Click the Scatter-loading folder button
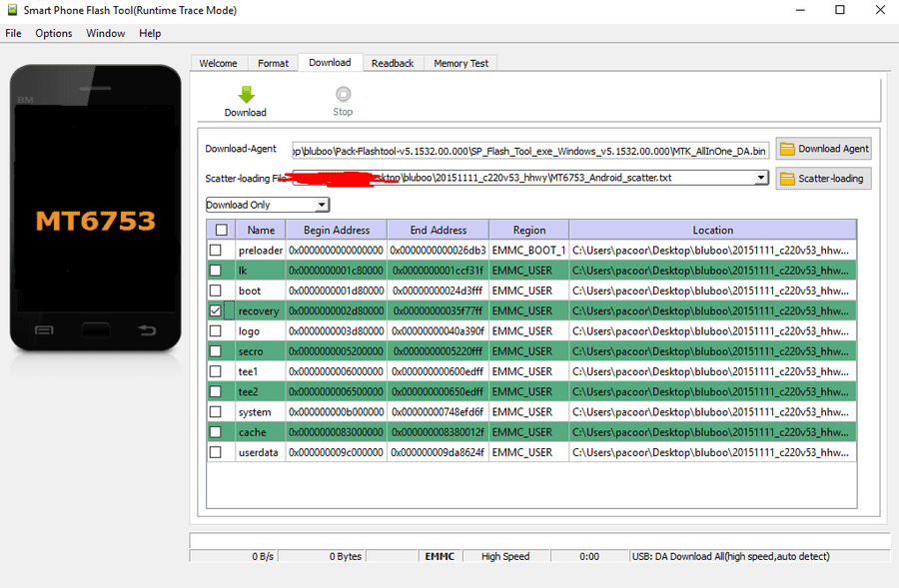 coord(824,179)
